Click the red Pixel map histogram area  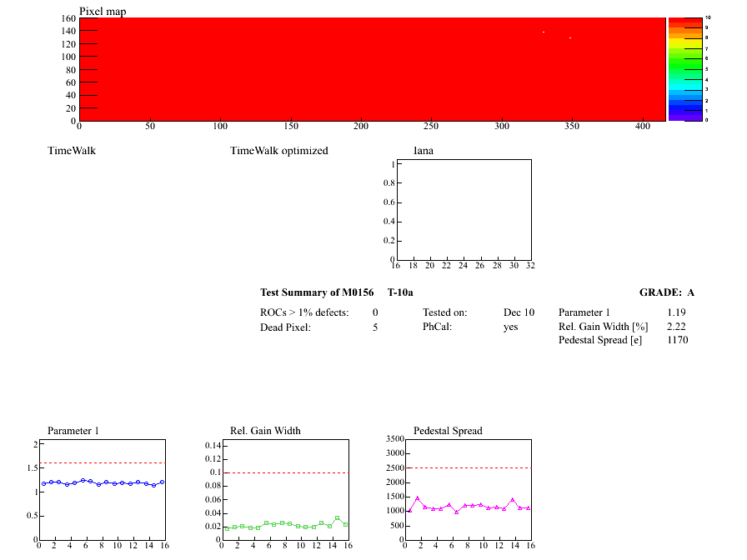[372, 69]
